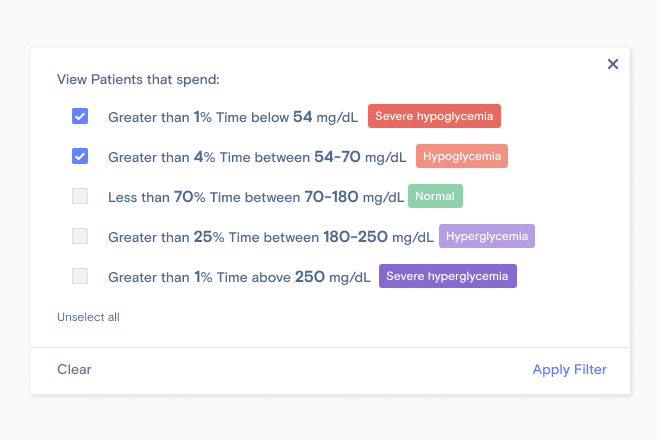Click the 'View Patients that spend:' heading
This screenshot has height=440, width=660.
pos(138,78)
